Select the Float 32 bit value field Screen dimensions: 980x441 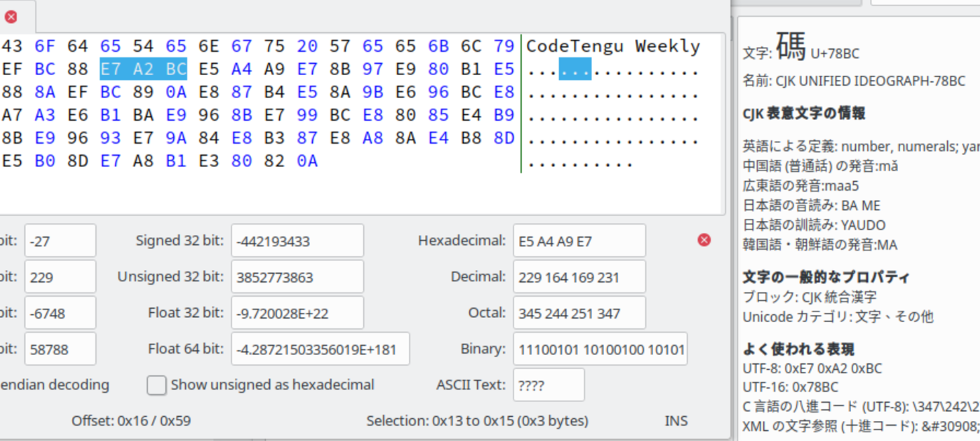pos(297,313)
